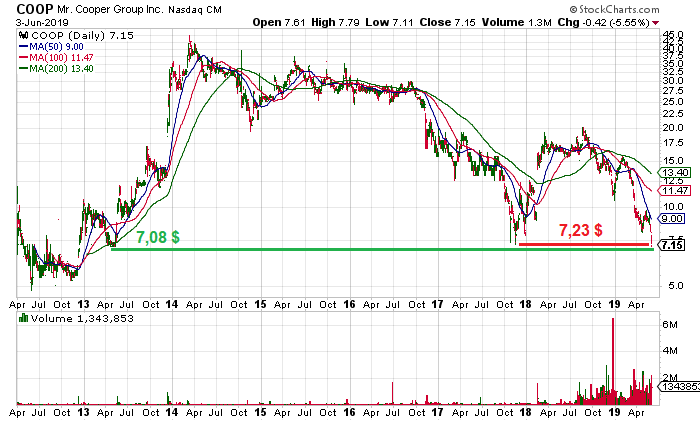Click the black 7.15 last-price tag on axis
The height and width of the screenshot is (421, 700).
point(672,245)
